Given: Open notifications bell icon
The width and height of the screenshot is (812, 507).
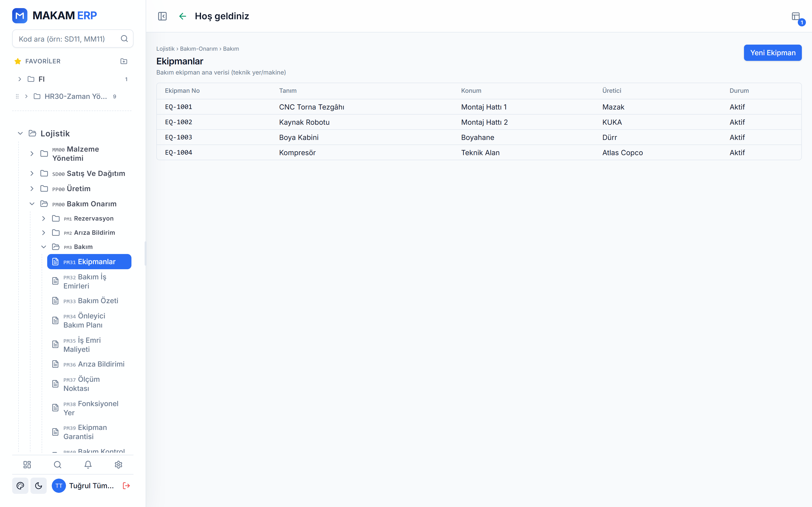Looking at the screenshot, I should point(88,464).
